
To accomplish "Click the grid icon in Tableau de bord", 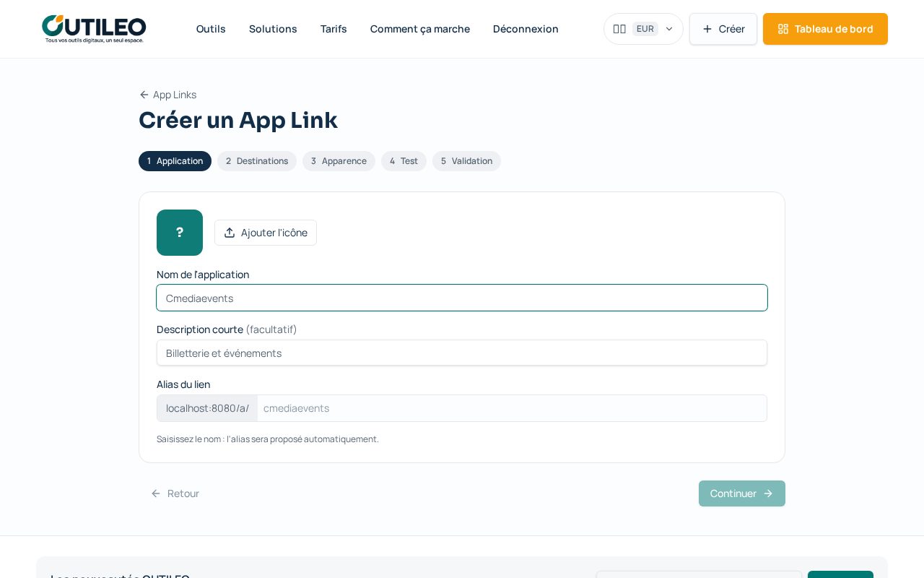I will tap(783, 29).
